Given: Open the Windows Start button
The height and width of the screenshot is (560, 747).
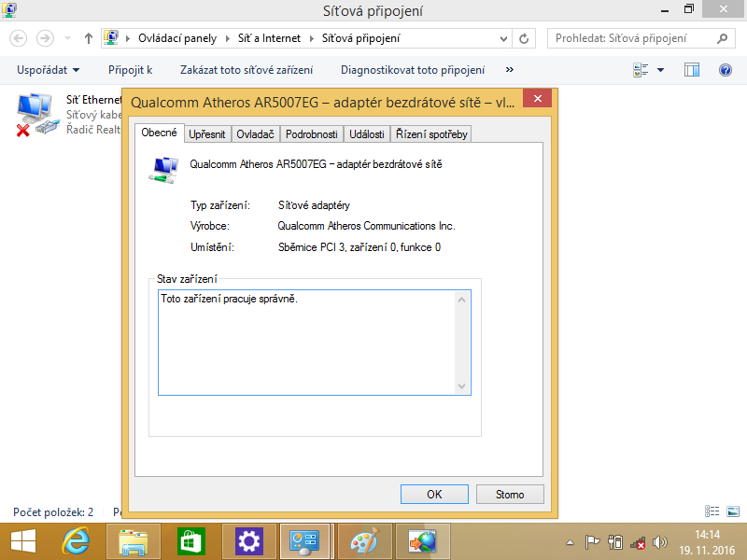Looking at the screenshot, I should pyautogui.click(x=22, y=541).
